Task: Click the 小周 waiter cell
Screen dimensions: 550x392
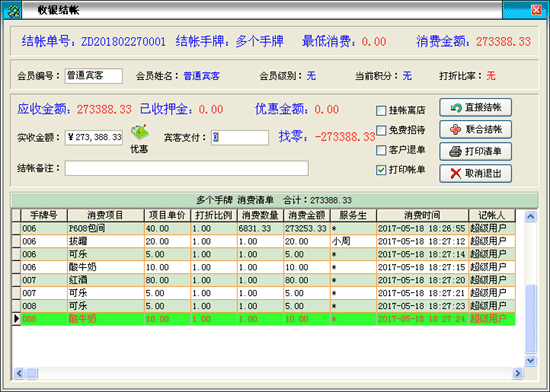Action: coord(353,242)
